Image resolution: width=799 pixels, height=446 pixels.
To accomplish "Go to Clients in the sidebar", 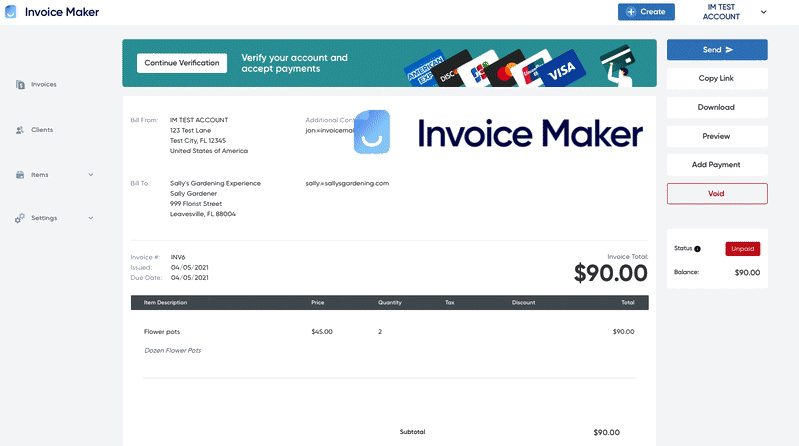I will 42,130.
